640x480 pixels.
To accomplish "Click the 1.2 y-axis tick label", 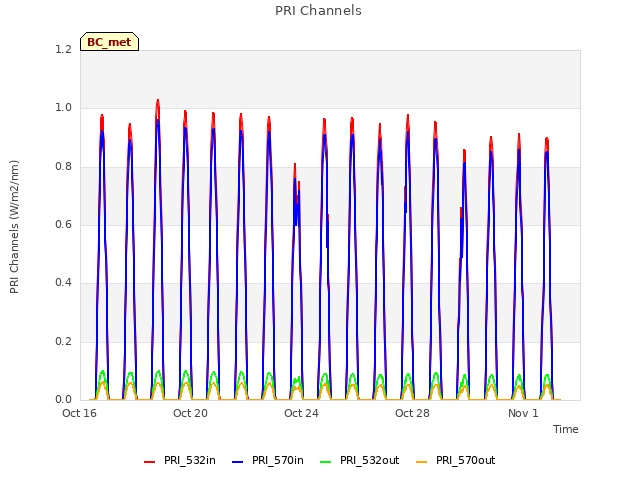I will point(64,49).
